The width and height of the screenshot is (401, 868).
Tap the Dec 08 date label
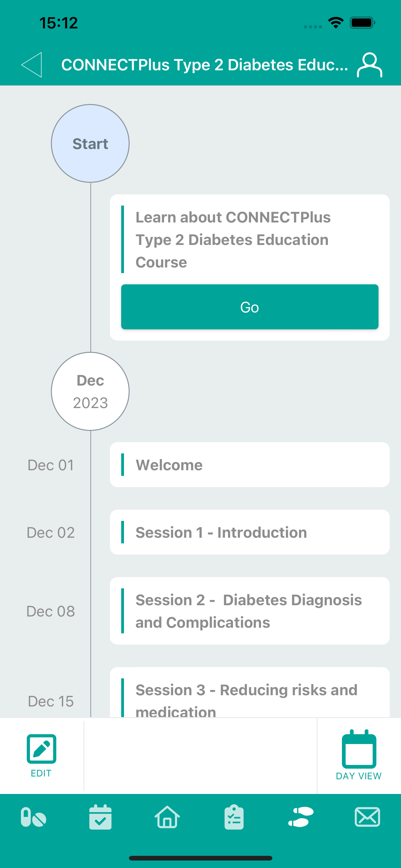tap(51, 611)
